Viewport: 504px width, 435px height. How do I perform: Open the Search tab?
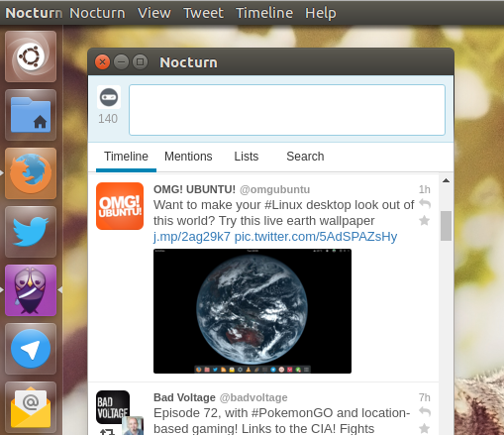(x=305, y=157)
